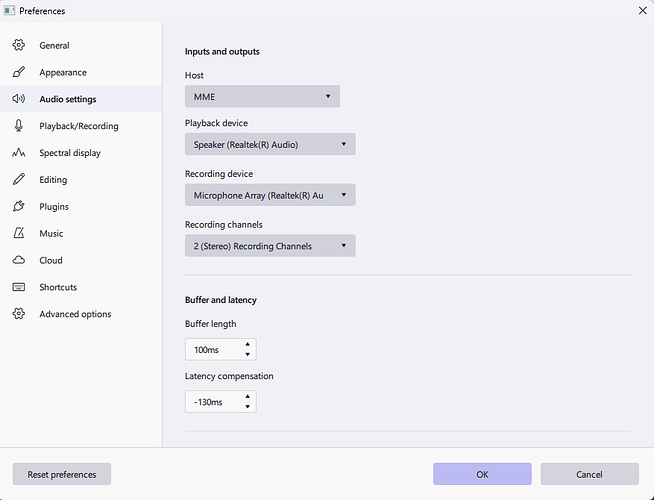
Task: Click the Recording device label
Action: tap(219, 174)
